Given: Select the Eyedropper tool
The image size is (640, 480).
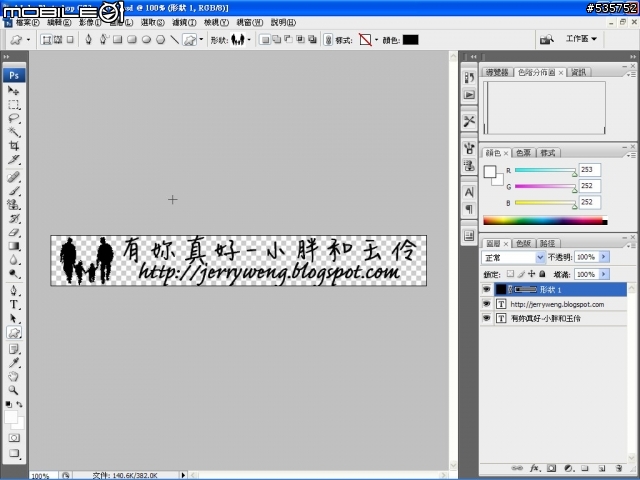Looking at the screenshot, I should [13, 362].
